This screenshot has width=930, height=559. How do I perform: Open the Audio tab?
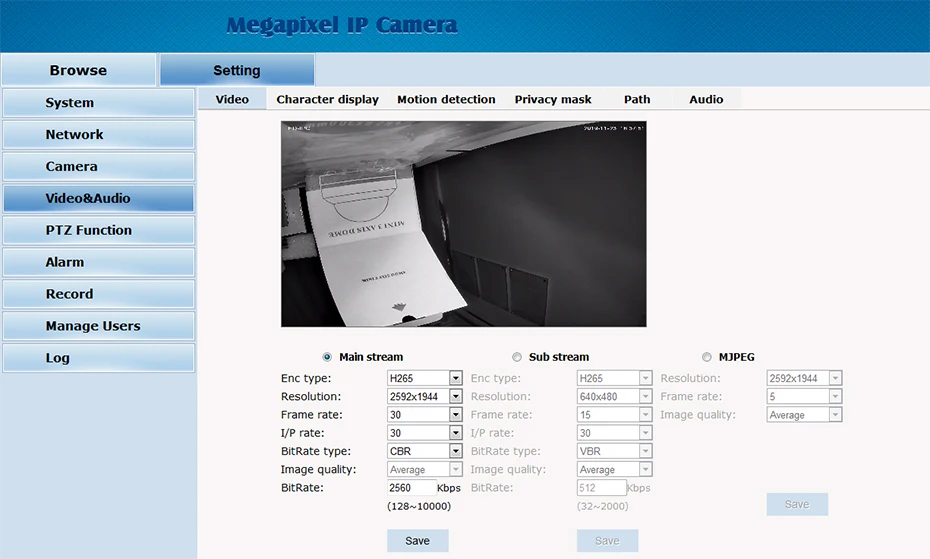[706, 99]
